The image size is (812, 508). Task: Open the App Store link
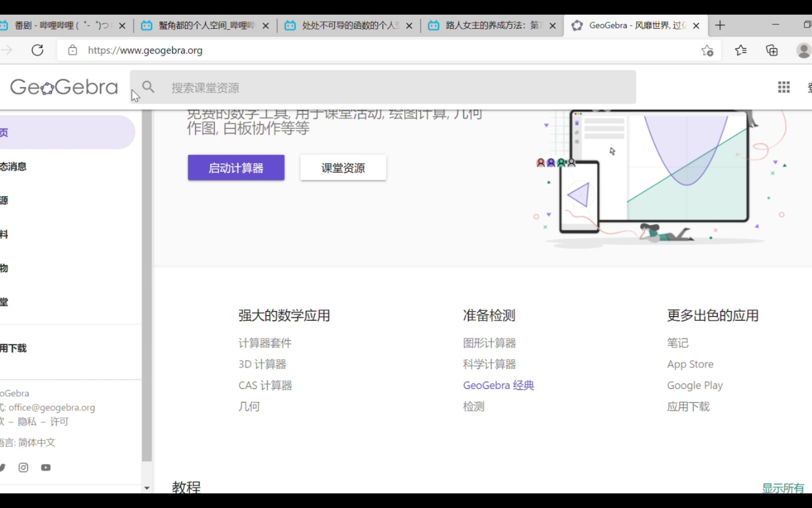(690, 364)
